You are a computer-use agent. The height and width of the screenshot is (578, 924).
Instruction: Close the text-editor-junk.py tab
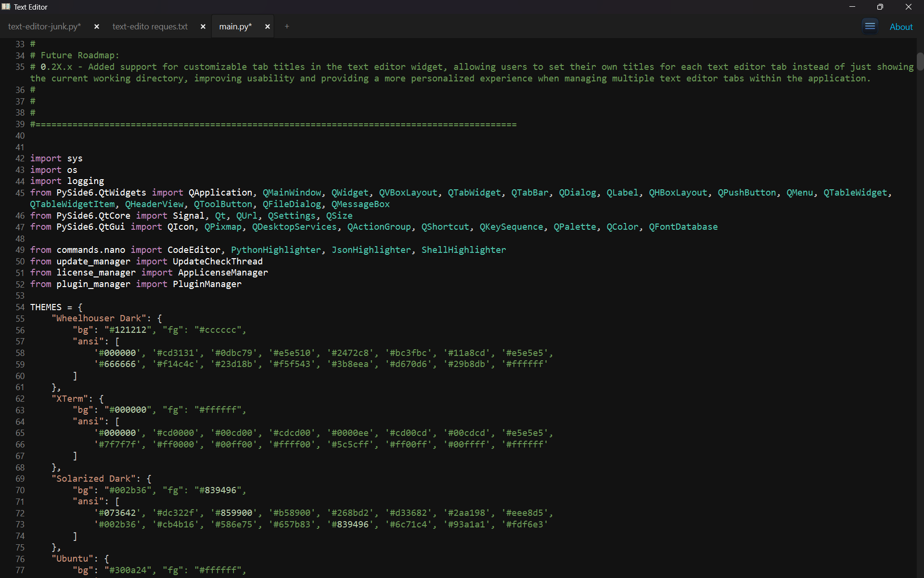tap(97, 26)
